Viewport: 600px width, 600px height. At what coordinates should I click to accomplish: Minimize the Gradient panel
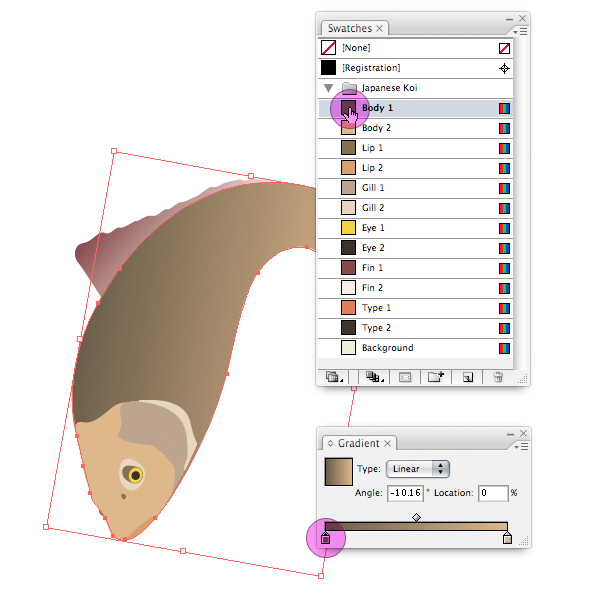(x=510, y=434)
